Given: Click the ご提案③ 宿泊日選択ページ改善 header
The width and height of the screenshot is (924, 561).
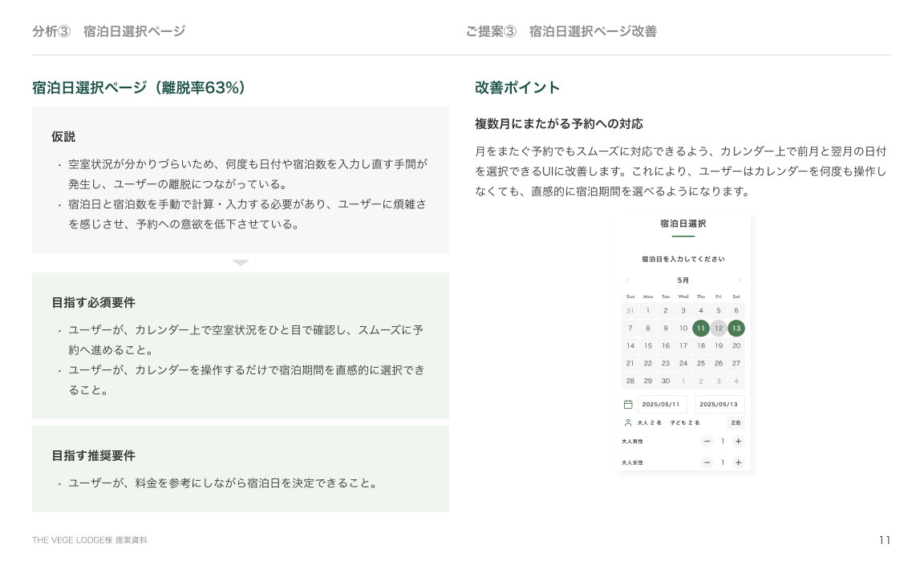Looking at the screenshot, I should (561, 31).
